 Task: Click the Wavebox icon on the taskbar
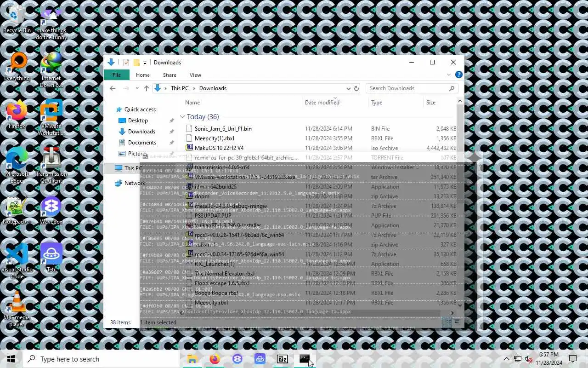point(237,359)
